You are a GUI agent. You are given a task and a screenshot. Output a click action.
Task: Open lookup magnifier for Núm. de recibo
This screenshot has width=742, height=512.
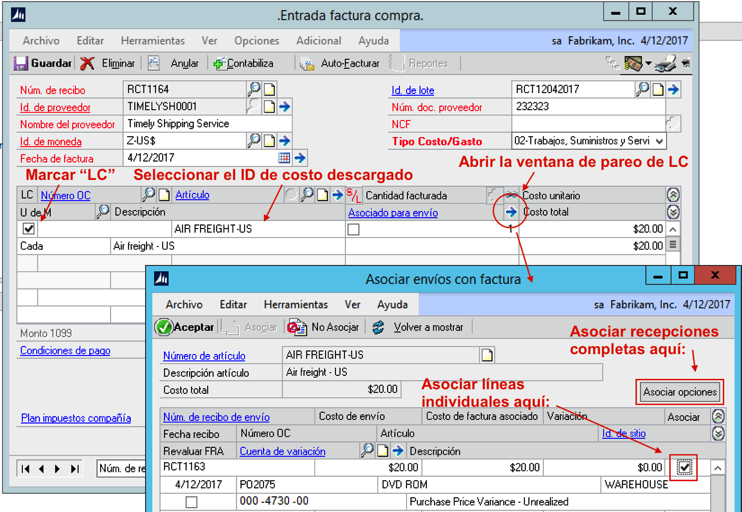tap(254, 88)
